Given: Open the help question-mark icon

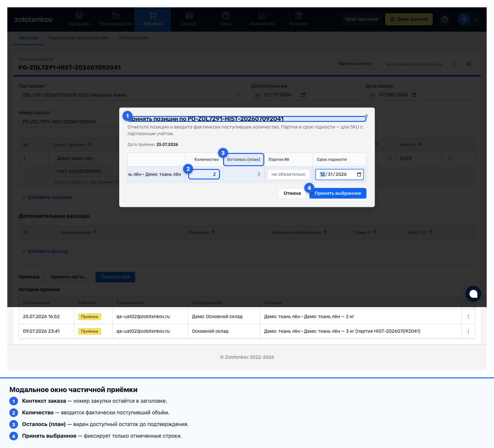Looking at the screenshot, I should click(445, 19).
